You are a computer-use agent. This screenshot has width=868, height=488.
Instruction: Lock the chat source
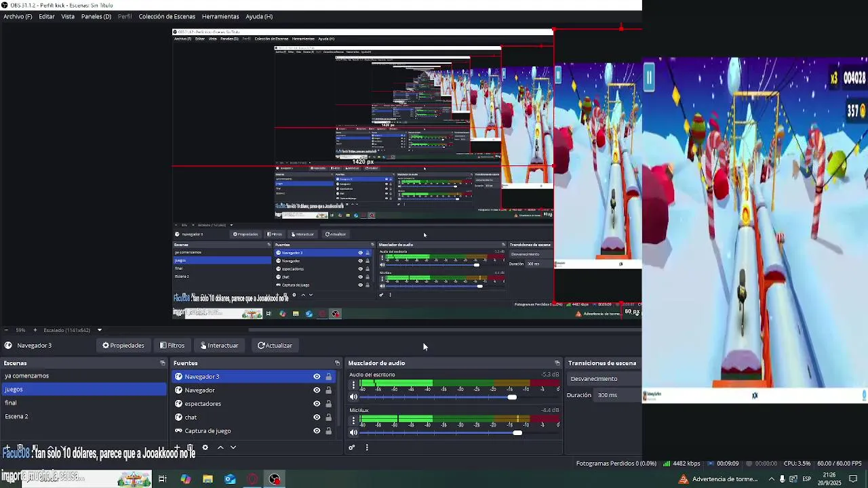tap(329, 418)
